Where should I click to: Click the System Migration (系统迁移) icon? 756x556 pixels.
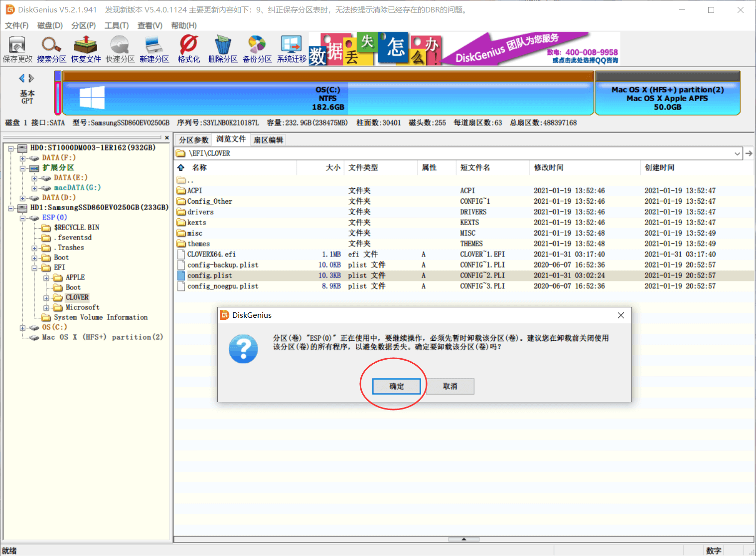(292, 49)
